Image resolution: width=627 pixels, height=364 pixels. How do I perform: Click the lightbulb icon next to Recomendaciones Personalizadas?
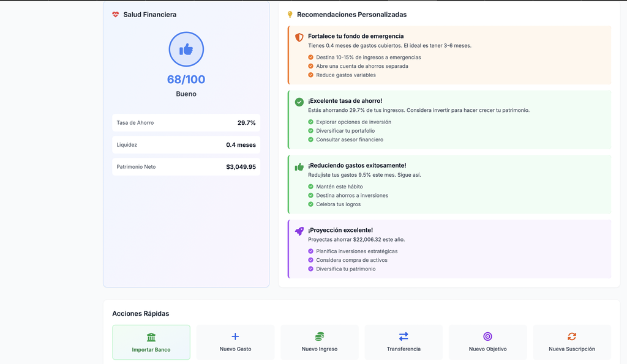289,14
